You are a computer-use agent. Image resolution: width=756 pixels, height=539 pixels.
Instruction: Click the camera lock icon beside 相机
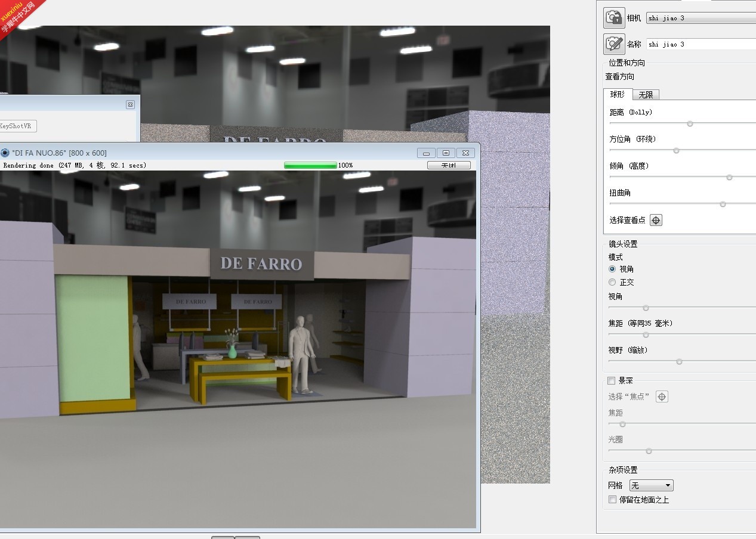[614, 18]
